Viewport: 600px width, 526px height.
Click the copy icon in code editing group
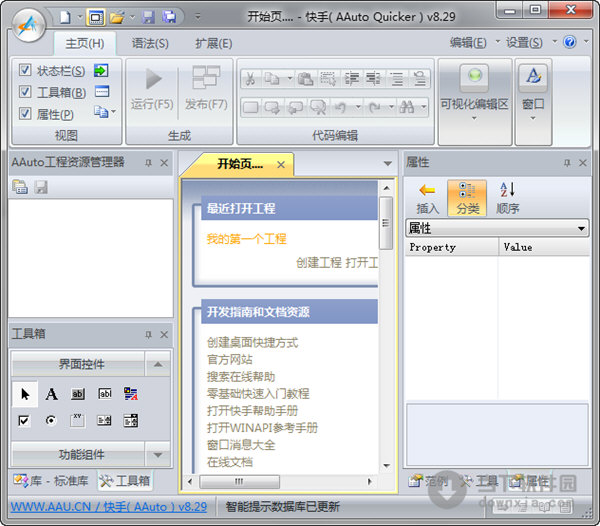tap(272, 79)
